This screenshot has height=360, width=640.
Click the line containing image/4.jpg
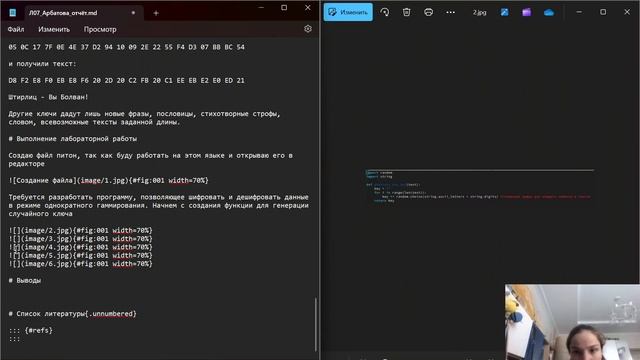tap(80, 247)
